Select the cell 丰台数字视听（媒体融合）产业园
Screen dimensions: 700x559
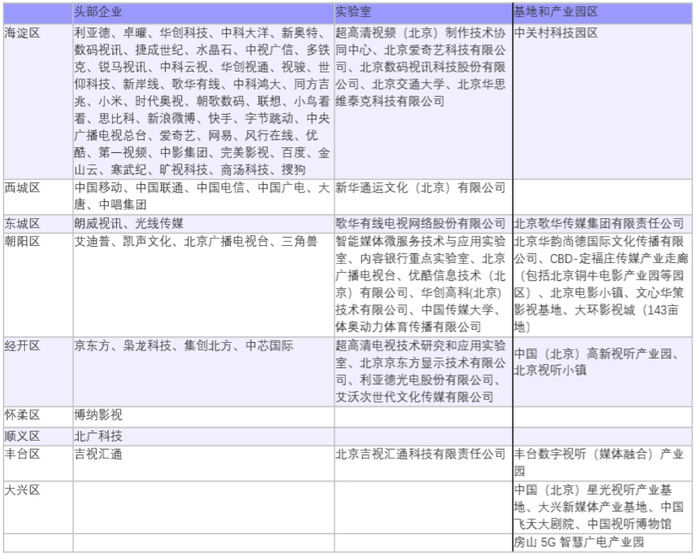point(603,463)
